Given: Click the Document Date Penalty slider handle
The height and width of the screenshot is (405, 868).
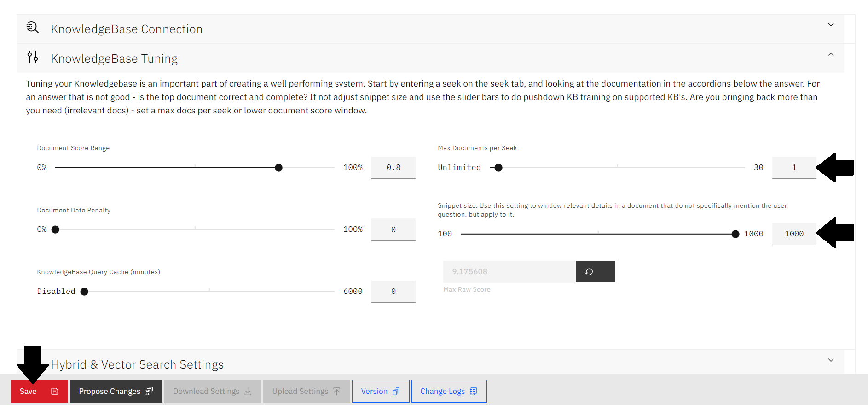Looking at the screenshot, I should (55, 229).
